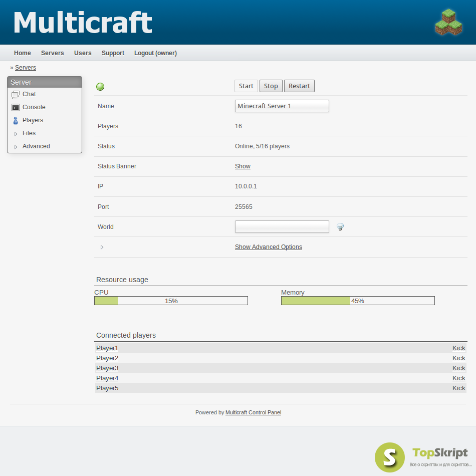Follow the Servers breadcrumb link
This screenshot has width=476, height=476.
[x=26, y=68]
